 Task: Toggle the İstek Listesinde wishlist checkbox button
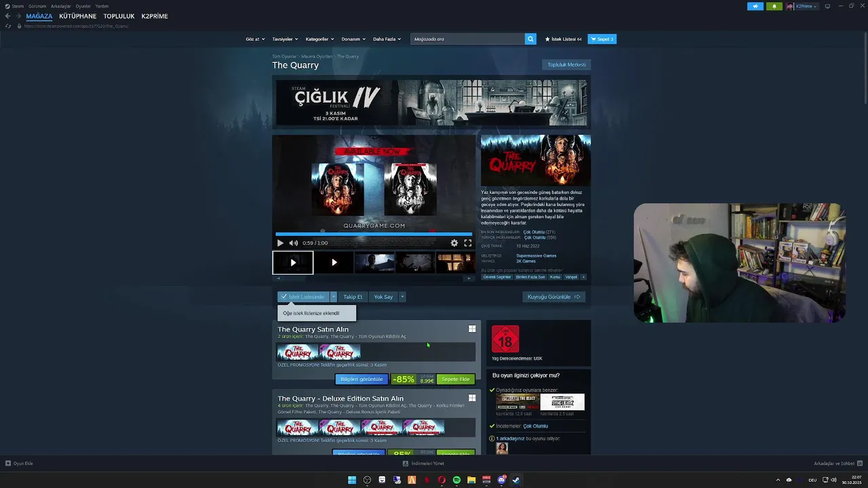pos(303,297)
